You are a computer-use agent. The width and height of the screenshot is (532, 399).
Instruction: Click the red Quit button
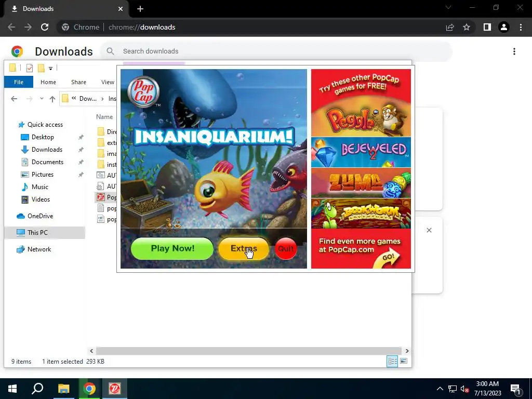286,248
